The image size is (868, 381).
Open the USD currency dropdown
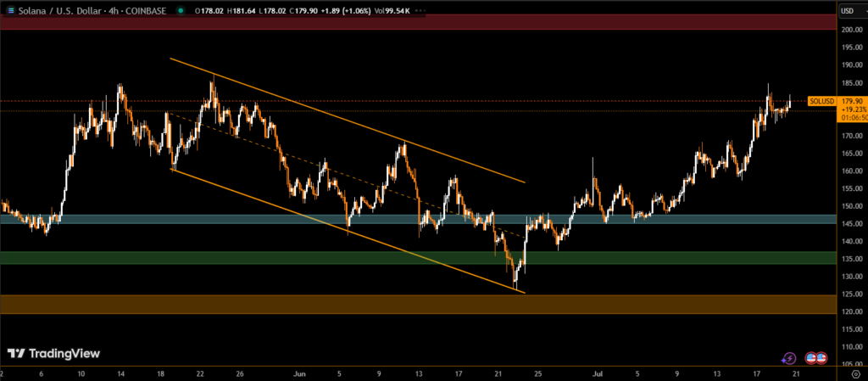coord(848,10)
